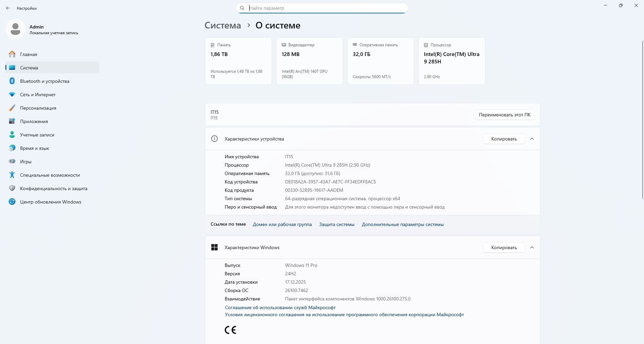Screen dimensions: 644x344
Task: Click the storage icon on Память card
Action: [x=212, y=45]
